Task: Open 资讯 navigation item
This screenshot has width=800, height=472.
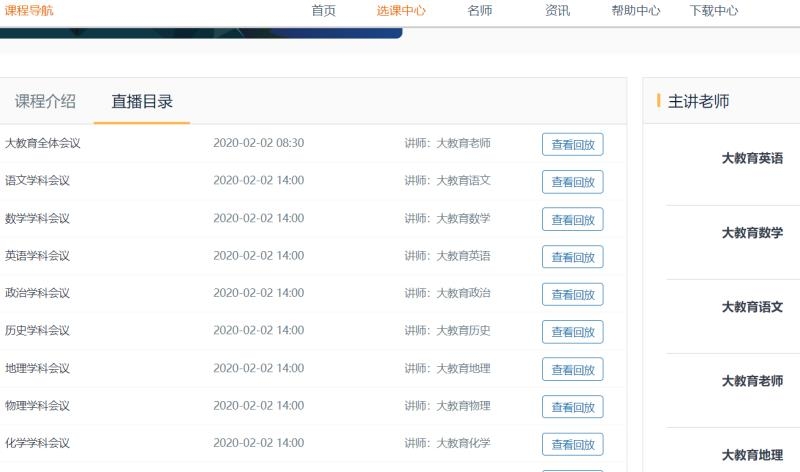Action: pyautogui.click(x=557, y=11)
